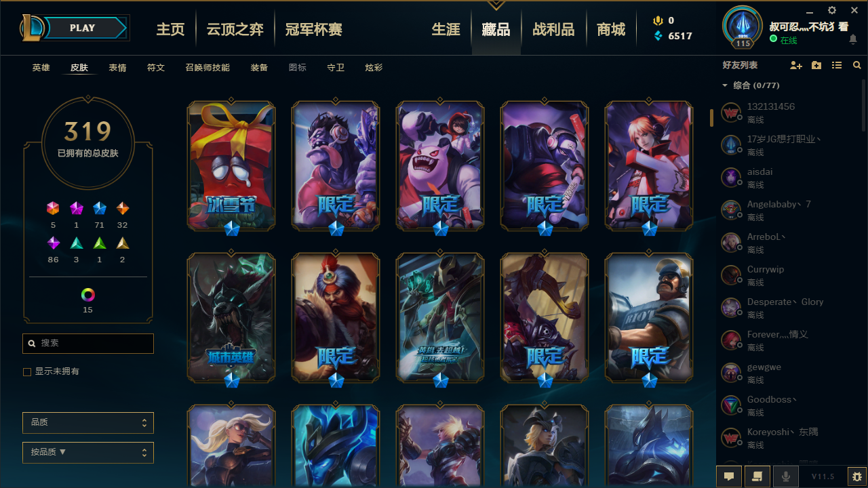Collapse the 综合 friends group
Image resolution: width=868 pixels, height=488 pixels.
click(725, 85)
